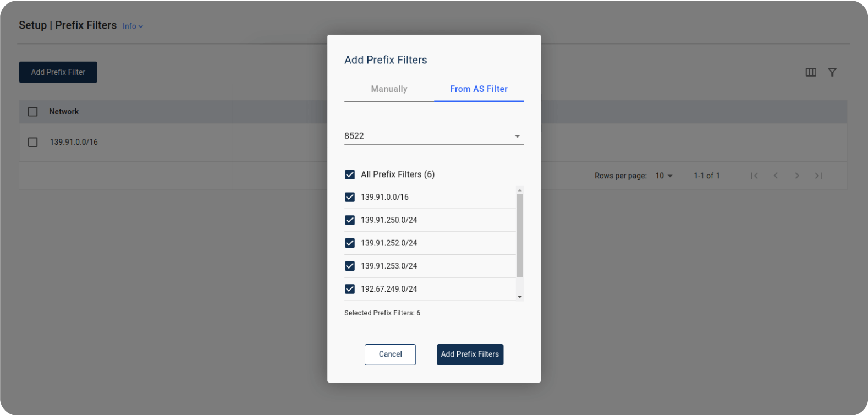The width and height of the screenshot is (868, 415).
Task: Click the next page chevron
Action: [x=797, y=176]
